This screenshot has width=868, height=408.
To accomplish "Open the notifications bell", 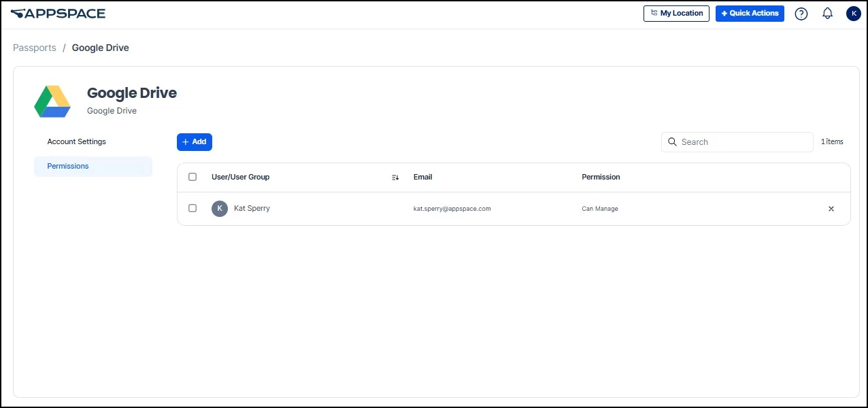I will point(827,14).
